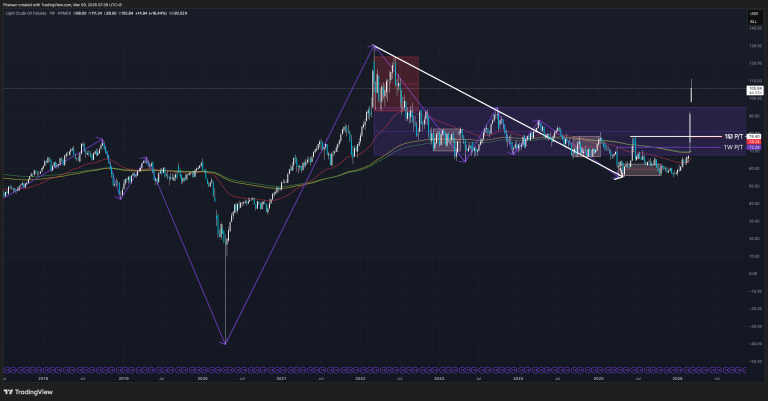Click the white 78.60 price label
The image size is (768, 401).
[754, 136]
